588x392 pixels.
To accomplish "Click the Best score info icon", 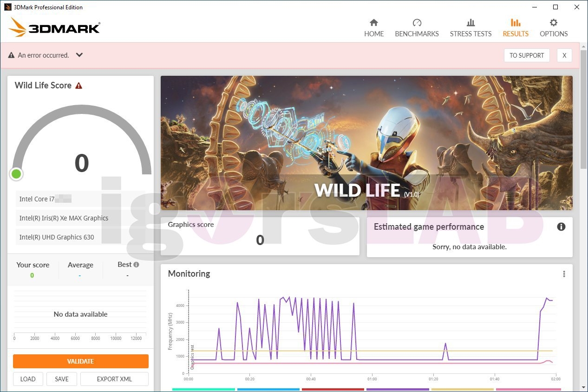I will [137, 265].
